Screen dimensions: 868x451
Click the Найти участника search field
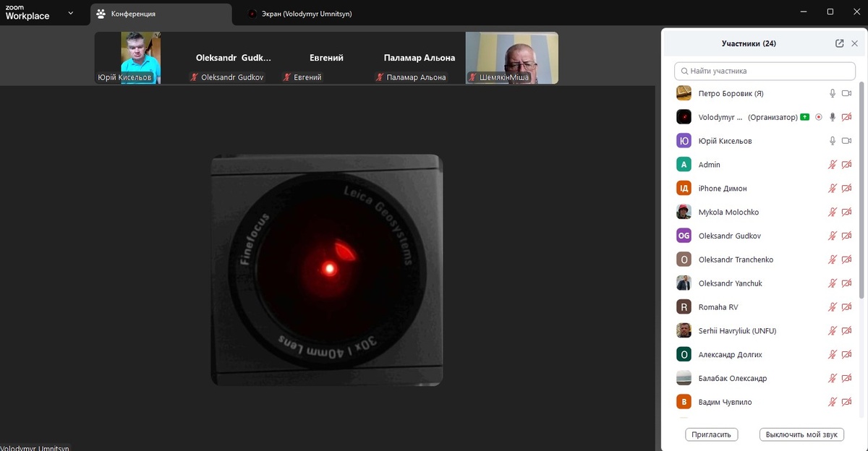point(765,71)
